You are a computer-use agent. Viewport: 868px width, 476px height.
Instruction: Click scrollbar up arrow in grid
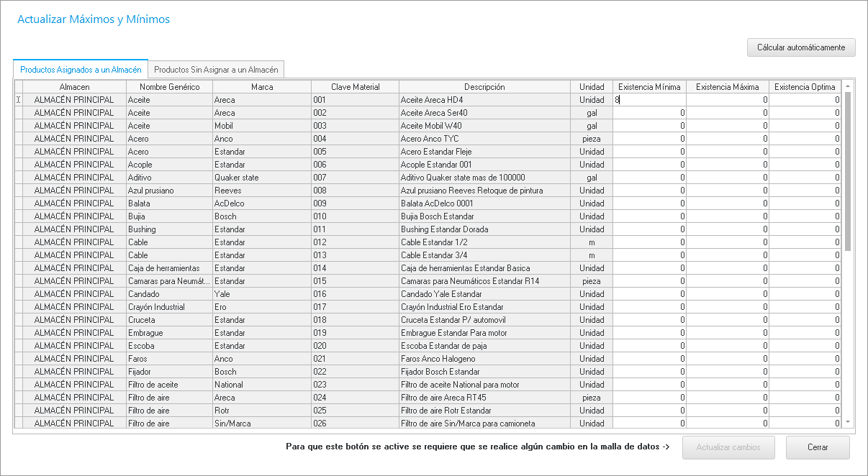tap(847, 87)
